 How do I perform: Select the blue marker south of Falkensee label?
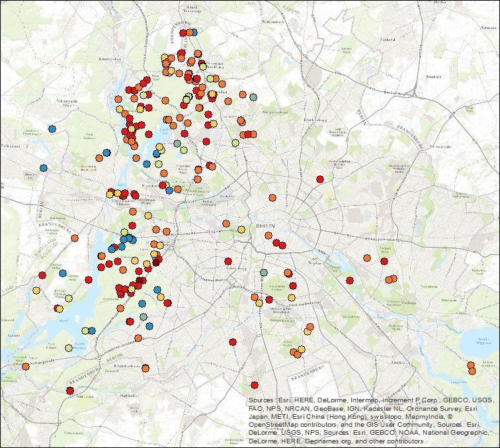point(44,168)
